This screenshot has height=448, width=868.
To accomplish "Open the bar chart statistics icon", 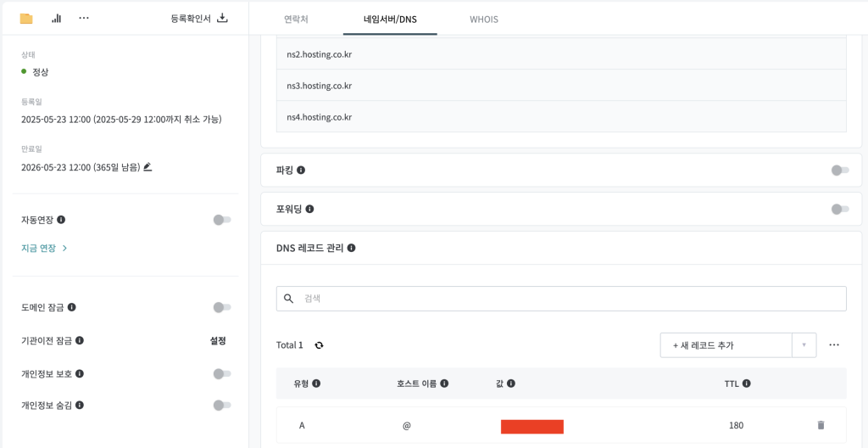I will 57,19.
